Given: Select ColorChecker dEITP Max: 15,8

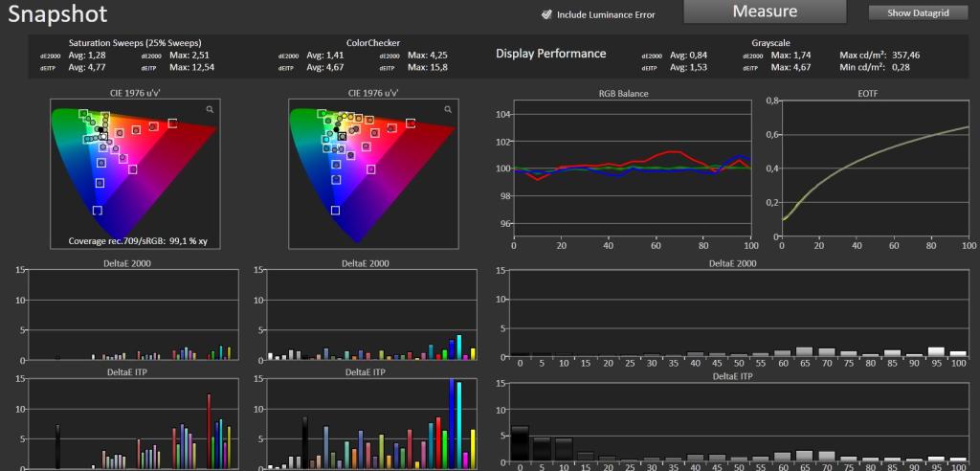Looking at the screenshot, I should pyautogui.click(x=428, y=67).
